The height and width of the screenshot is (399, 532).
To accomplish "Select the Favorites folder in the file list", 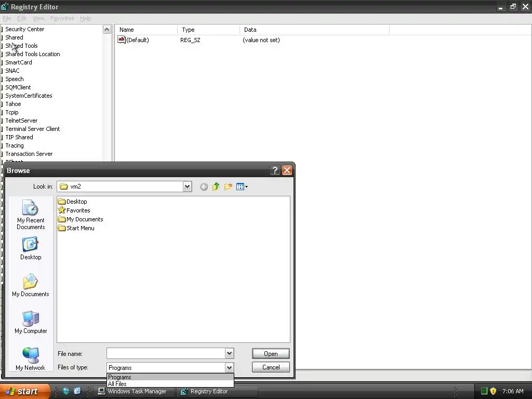I will pyautogui.click(x=74, y=210).
